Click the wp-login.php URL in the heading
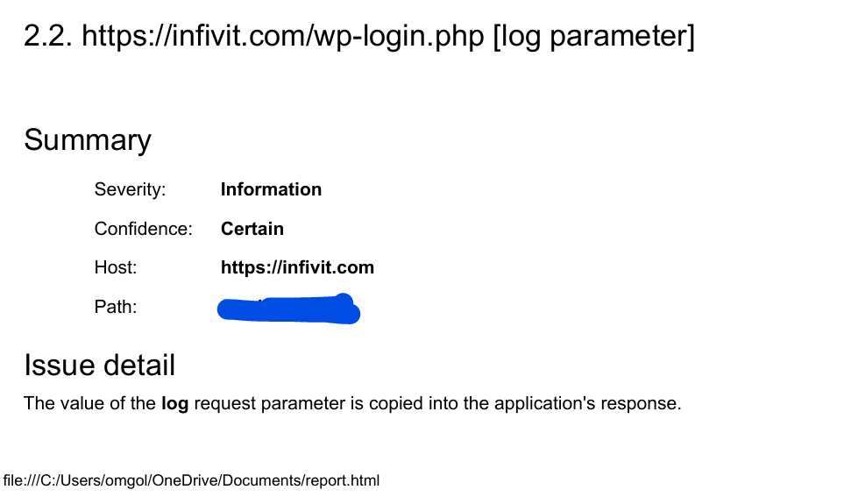Image resolution: width=844 pixels, height=504 pixels. [x=282, y=36]
